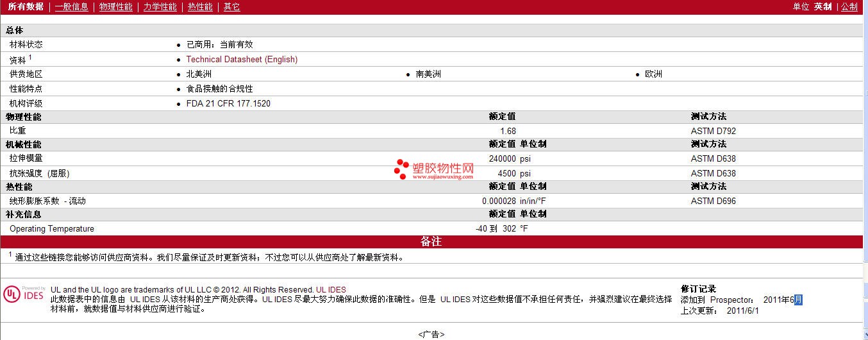Click the 材料状态 row label

coord(26,44)
